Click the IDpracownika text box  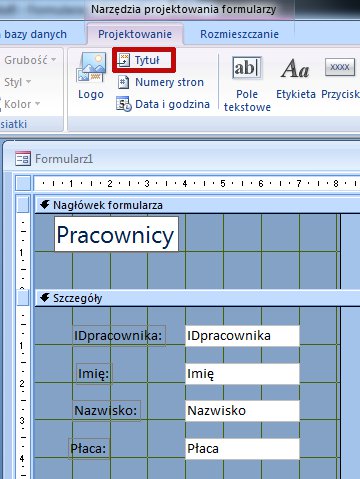click(242, 336)
